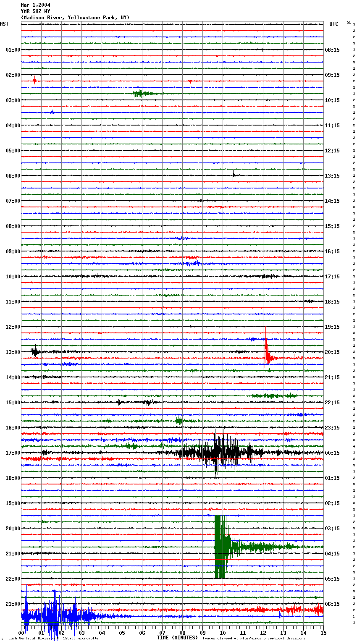
Task: Select the 20:00 MST time label
Action: click(x=13, y=529)
